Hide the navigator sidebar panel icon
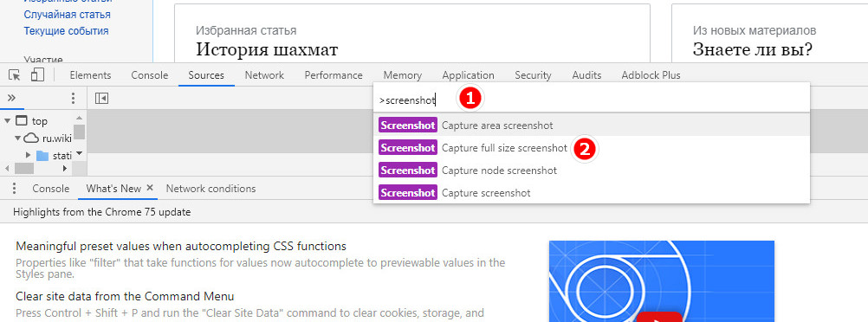Screen dimensions: 868x322 tap(101, 99)
